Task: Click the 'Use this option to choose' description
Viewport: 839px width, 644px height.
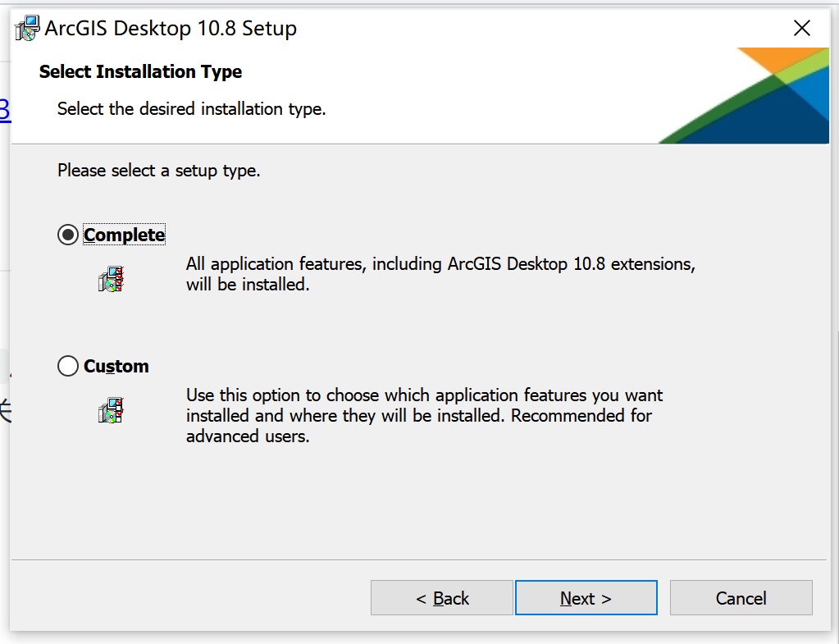Action: [x=424, y=415]
